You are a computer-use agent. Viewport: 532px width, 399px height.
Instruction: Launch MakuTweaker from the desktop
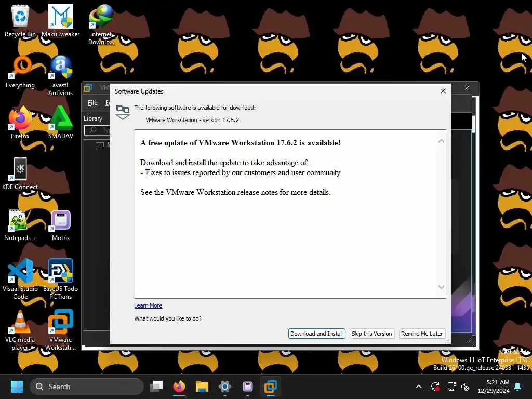click(x=60, y=20)
